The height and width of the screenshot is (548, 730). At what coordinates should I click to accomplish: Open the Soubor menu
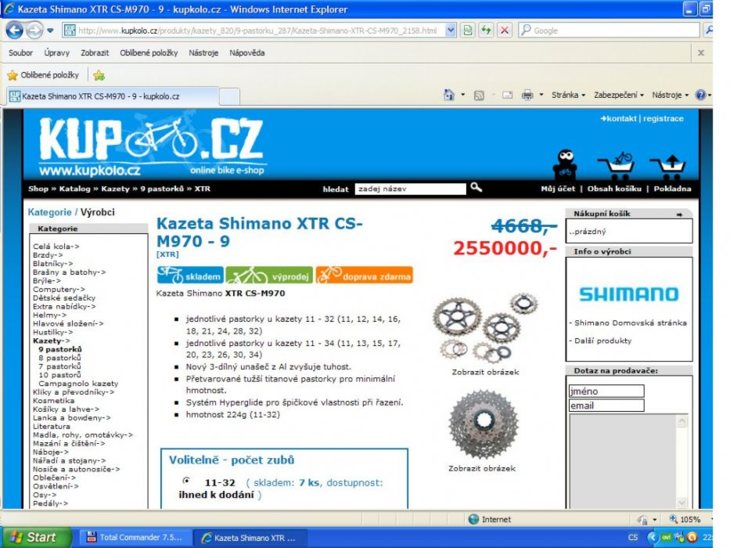click(20, 53)
